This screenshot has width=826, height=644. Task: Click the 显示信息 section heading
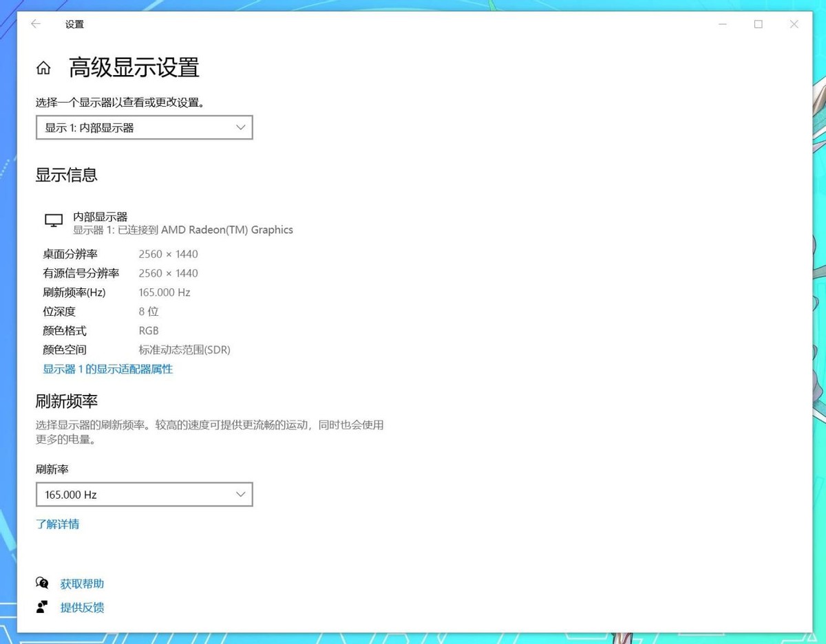coord(66,175)
